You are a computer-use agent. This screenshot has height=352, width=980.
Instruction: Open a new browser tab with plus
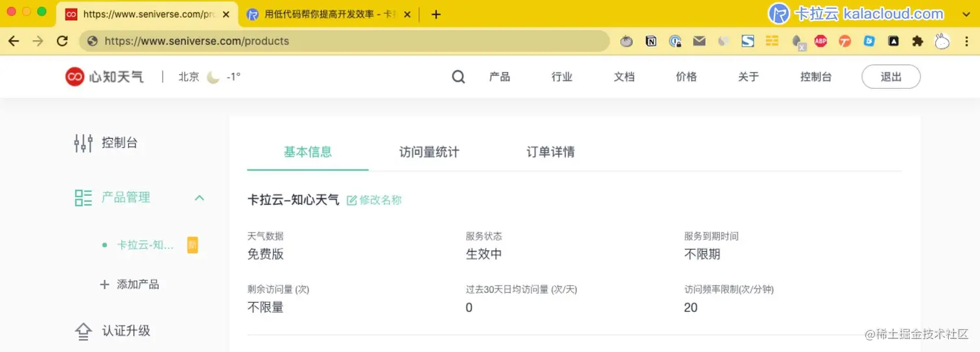click(436, 14)
